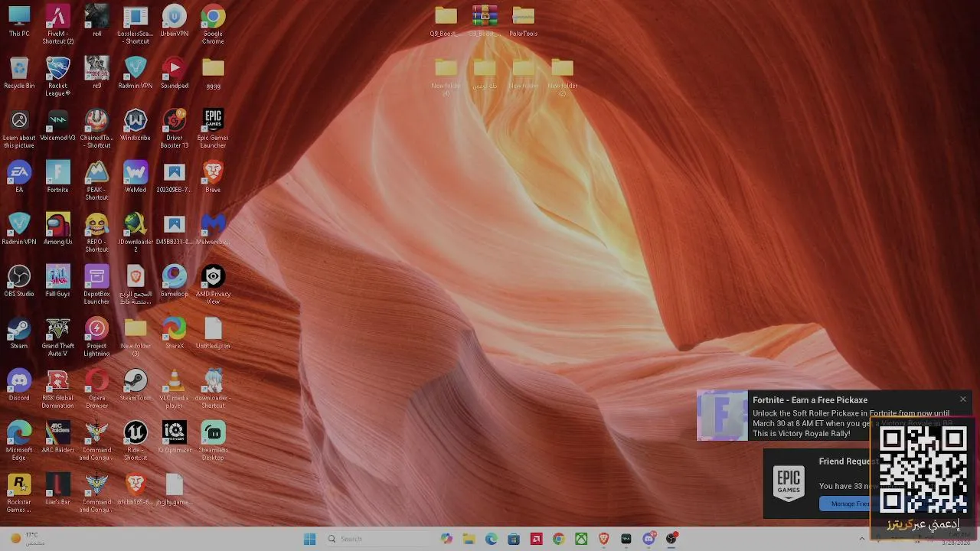Launch RISK Global Domination shortcut
980x551 pixels.
[58, 387]
